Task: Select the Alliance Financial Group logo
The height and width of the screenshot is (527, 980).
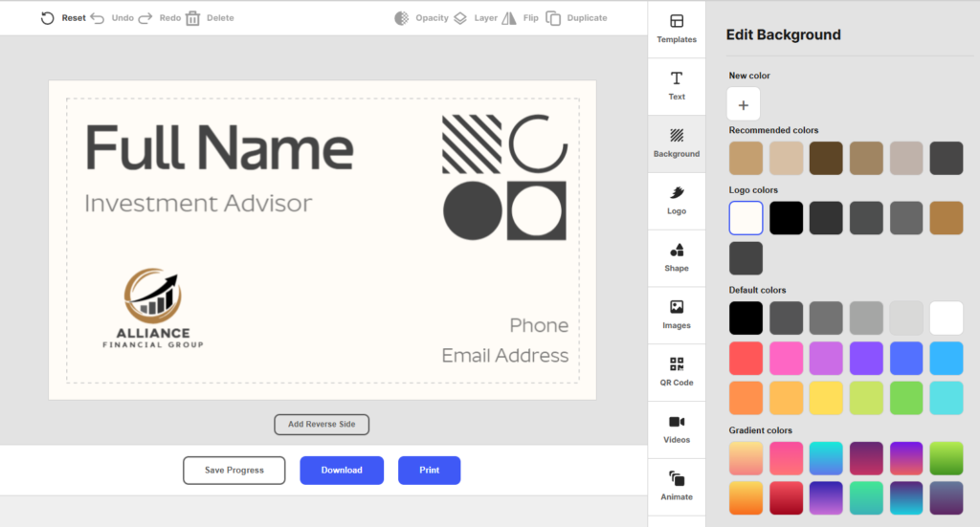Action: 152,308
